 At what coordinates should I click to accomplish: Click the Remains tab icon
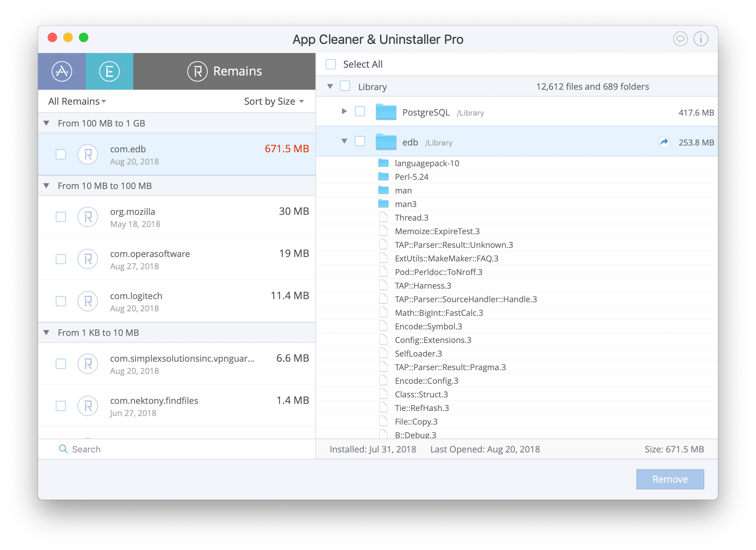[x=196, y=71]
